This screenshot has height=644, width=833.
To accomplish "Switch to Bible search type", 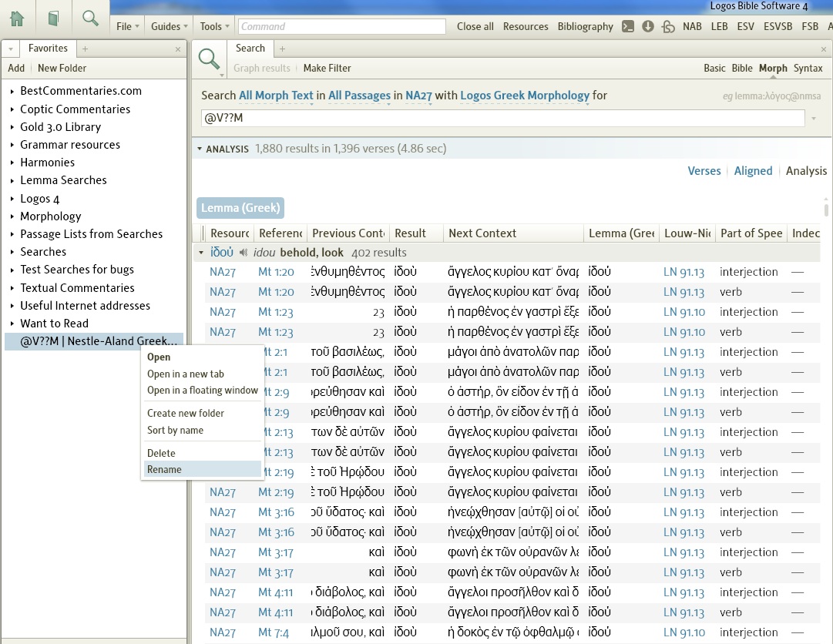I will tap(742, 68).
